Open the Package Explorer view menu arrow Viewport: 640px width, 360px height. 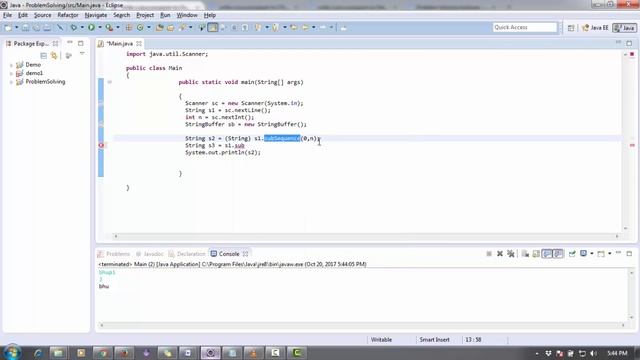pos(82,54)
